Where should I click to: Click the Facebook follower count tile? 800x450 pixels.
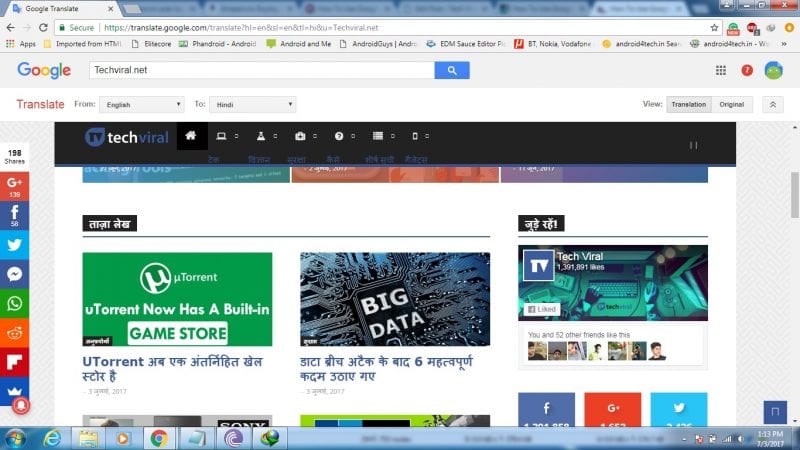coord(546,410)
